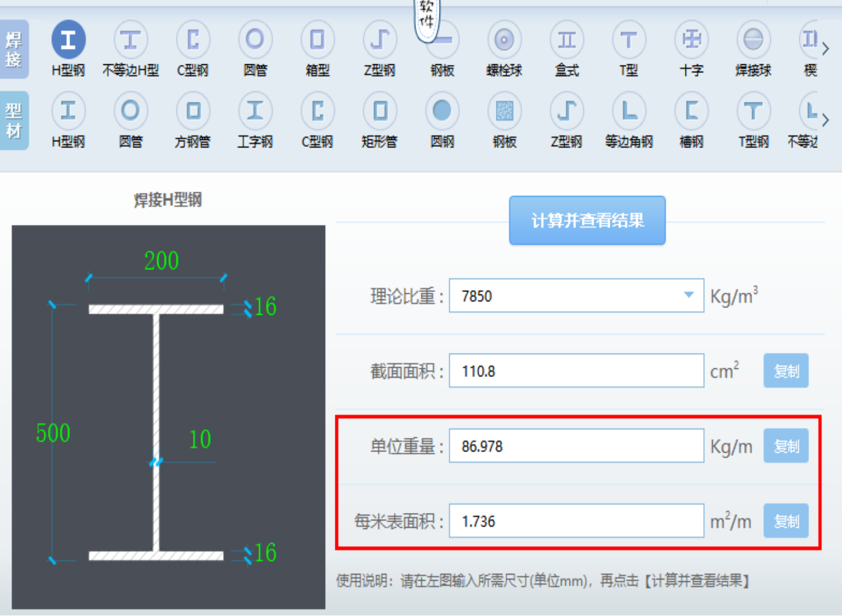Choose welded 不等边H型 section
Viewport: 842px width, 616px height.
coord(130,40)
